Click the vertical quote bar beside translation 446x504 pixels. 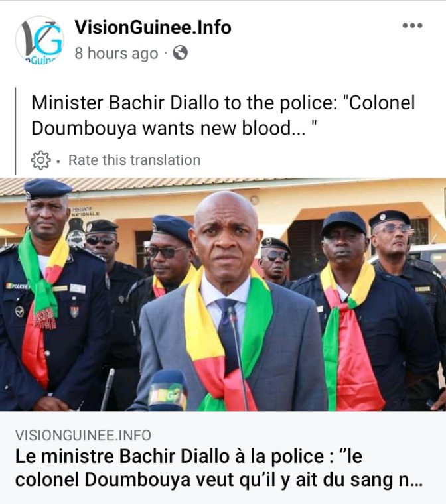pyautogui.click(x=15, y=131)
